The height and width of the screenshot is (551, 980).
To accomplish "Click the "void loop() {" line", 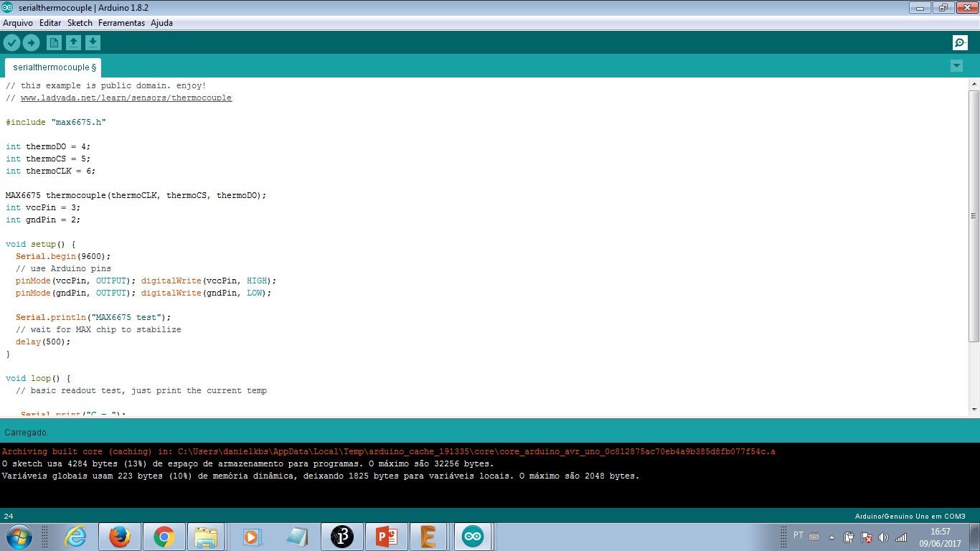I will [x=38, y=378].
